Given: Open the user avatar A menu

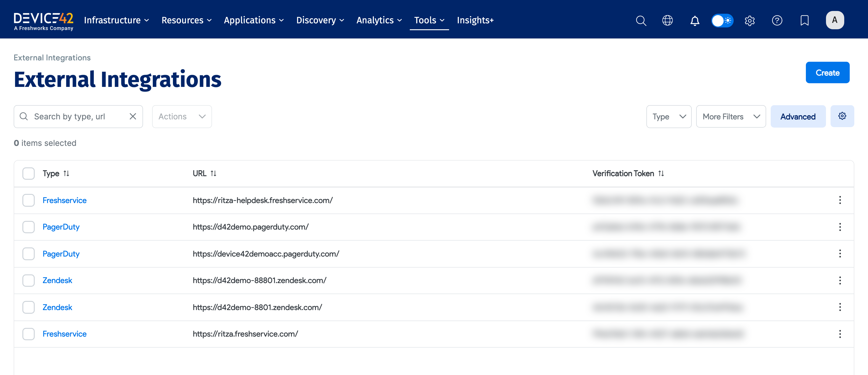Looking at the screenshot, I should 835,20.
